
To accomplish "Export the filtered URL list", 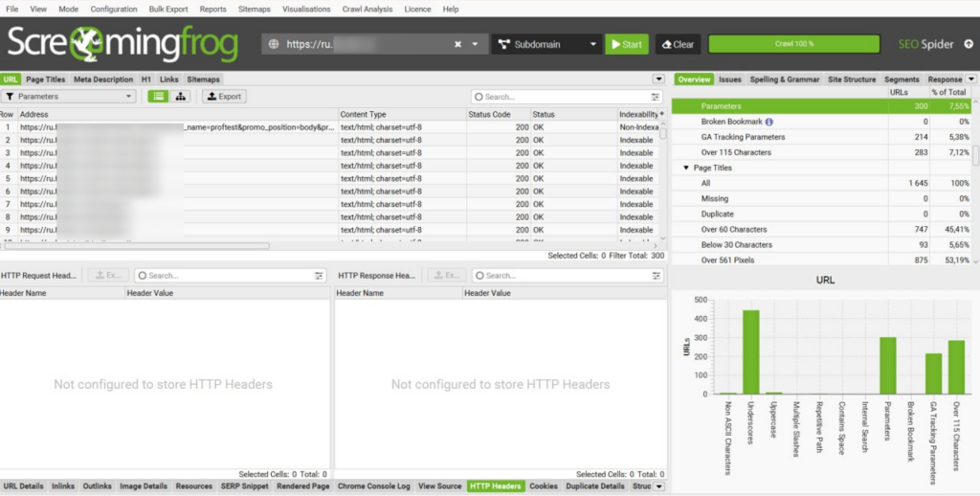I will [224, 97].
